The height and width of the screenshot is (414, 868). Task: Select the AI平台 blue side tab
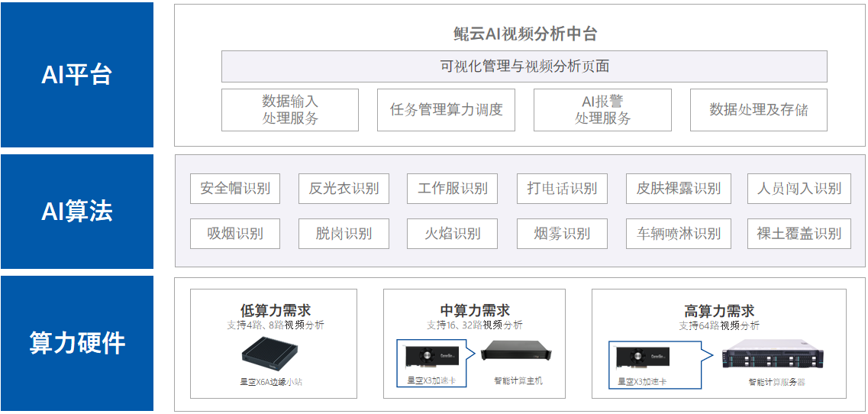tap(76, 75)
